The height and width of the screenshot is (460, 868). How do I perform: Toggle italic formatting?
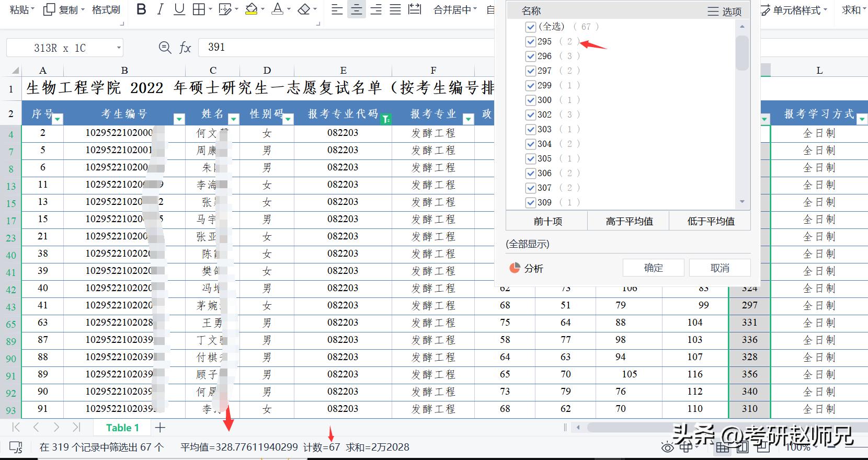click(x=160, y=9)
